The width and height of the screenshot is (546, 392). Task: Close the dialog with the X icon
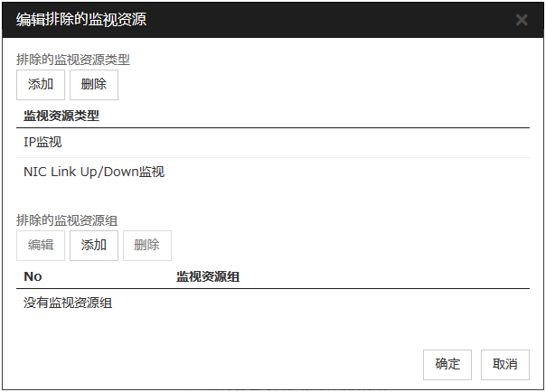(522, 20)
